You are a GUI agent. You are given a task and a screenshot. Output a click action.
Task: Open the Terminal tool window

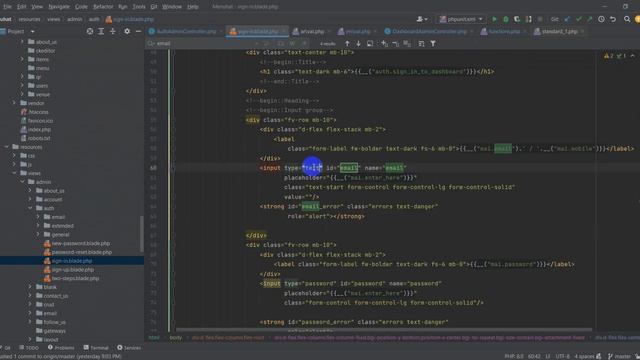coord(96,348)
